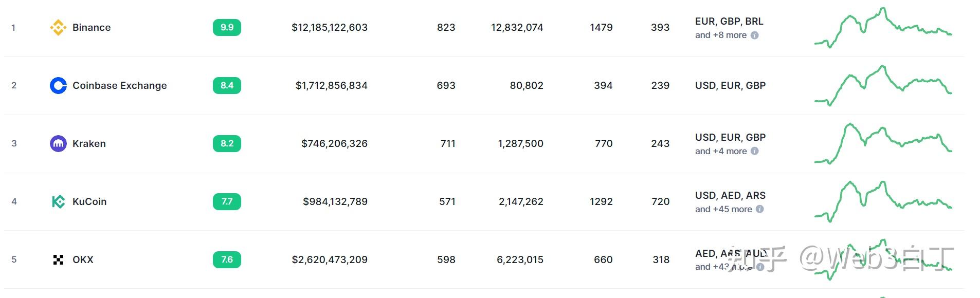Viewport: 980px width, 298px height.
Task: Open the OKX exchange name link
Action: point(83,259)
